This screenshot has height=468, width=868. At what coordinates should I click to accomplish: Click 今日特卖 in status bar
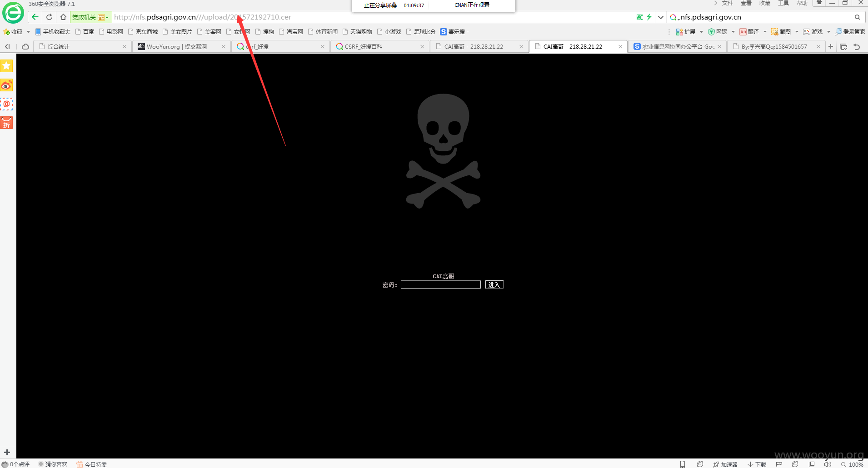point(92,464)
